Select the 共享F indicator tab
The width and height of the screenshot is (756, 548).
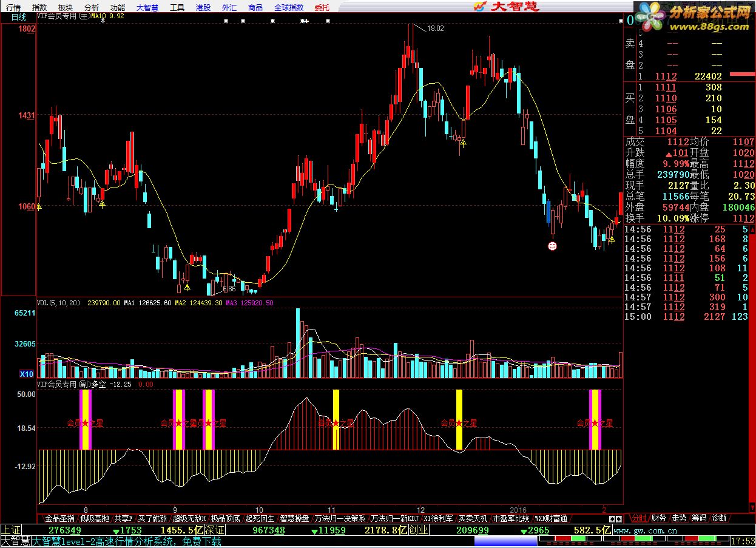123,518
